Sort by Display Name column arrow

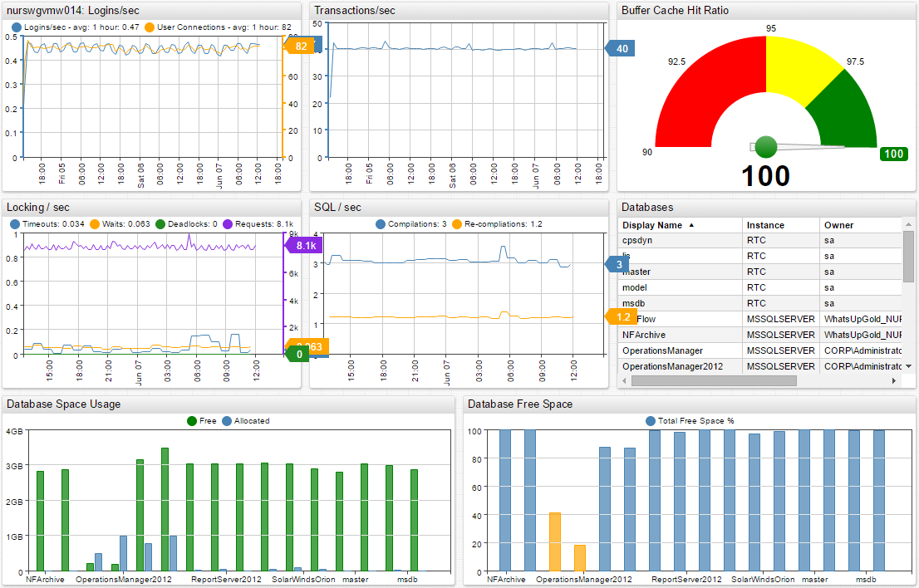(x=691, y=225)
